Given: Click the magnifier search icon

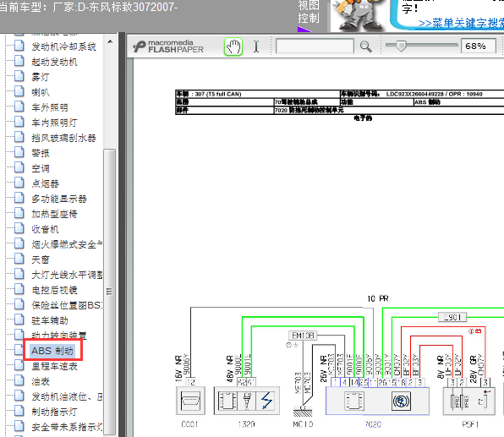Looking at the screenshot, I should click(366, 46).
